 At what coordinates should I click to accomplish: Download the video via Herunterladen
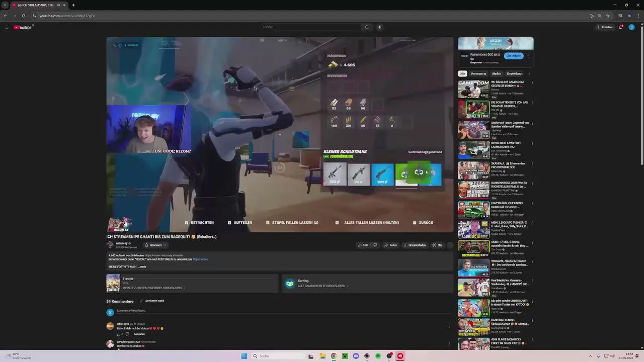(x=415, y=245)
